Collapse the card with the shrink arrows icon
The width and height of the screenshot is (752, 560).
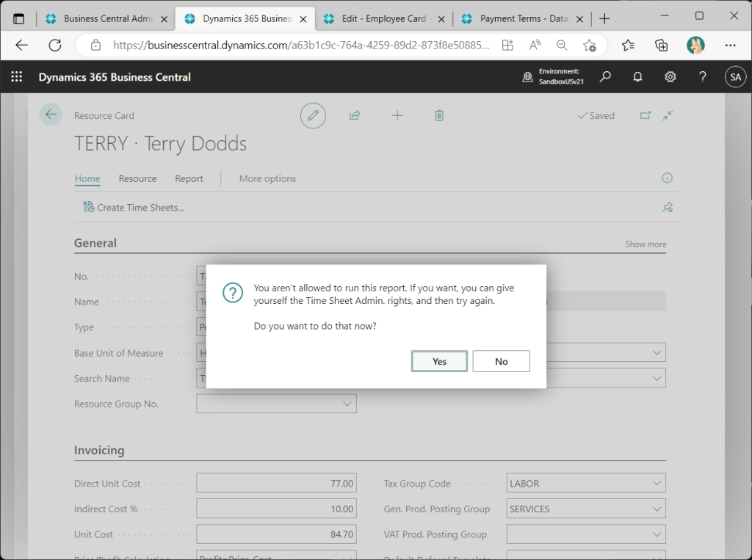pyautogui.click(x=668, y=115)
